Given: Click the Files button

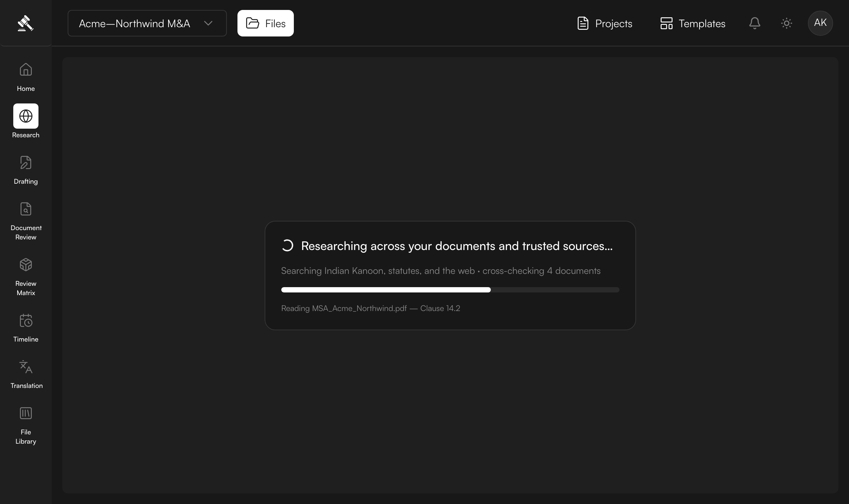Looking at the screenshot, I should 266,23.
